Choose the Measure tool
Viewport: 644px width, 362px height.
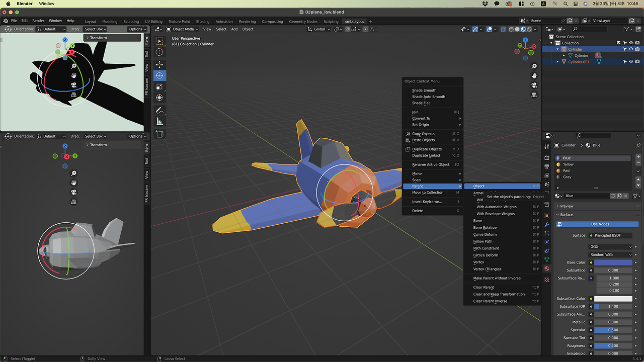(159, 121)
